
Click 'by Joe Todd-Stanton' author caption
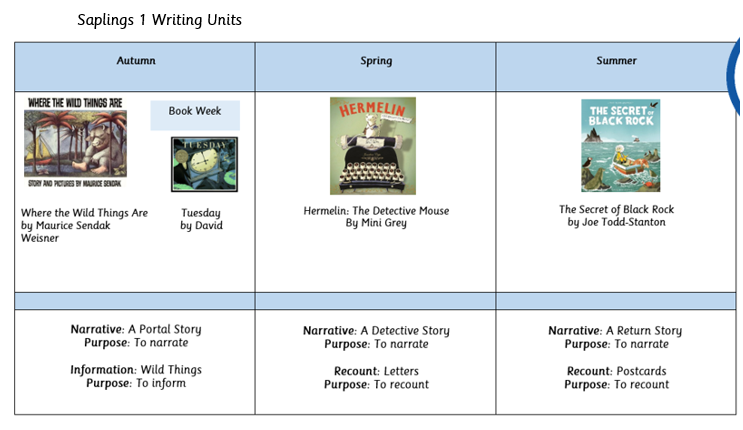[616, 222]
